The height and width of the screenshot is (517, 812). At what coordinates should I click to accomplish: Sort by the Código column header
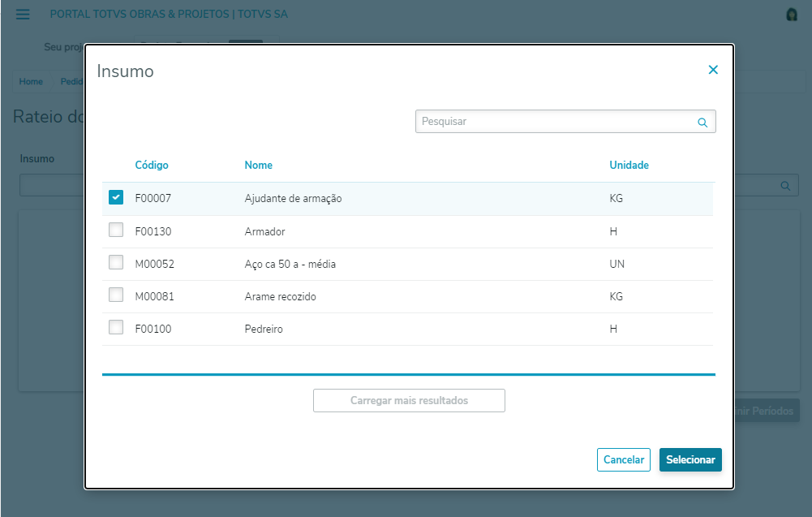[x=152, y=165]
